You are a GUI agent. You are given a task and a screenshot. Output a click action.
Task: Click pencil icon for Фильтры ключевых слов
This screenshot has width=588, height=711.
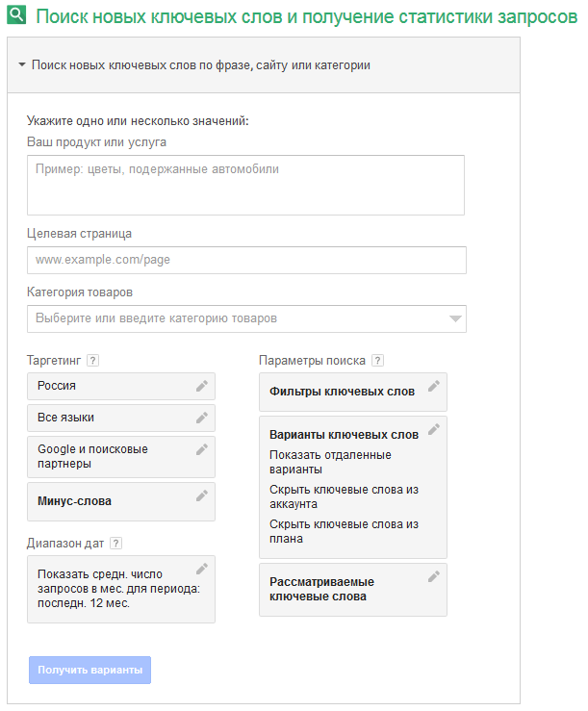[x=434, y=386]
